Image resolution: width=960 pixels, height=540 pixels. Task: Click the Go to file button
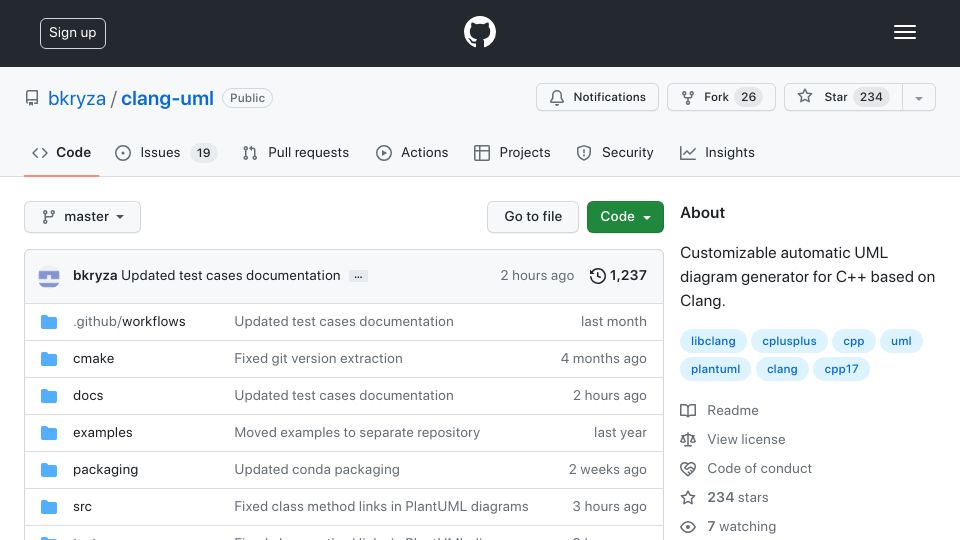(533, 217)
